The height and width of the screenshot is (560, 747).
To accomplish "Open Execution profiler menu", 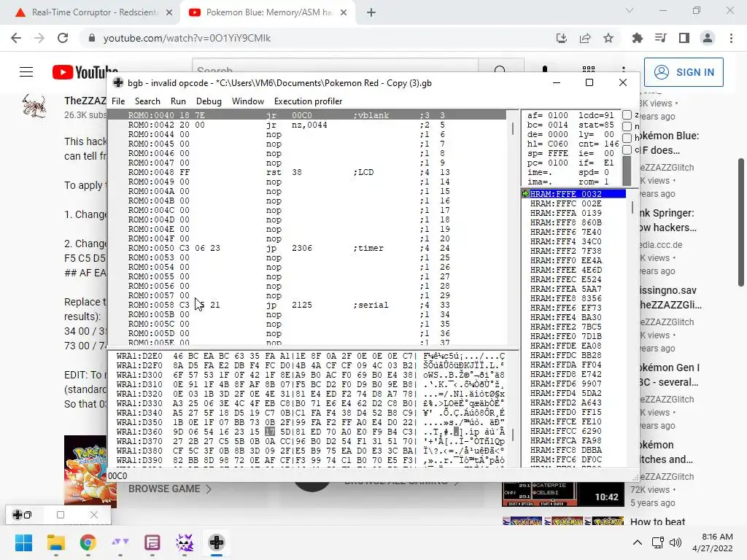I will coord(308,101).
